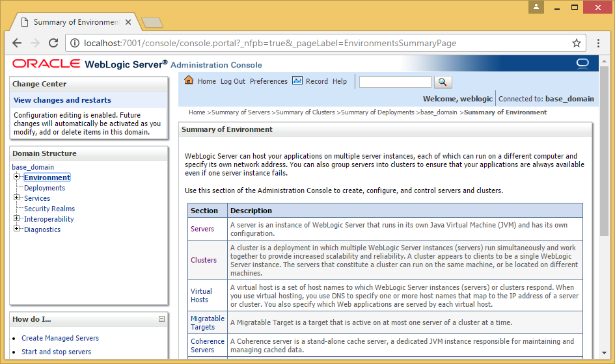615x364 pixels.
Task: Click Create Managed Servers help link
Action: [60, 338]
